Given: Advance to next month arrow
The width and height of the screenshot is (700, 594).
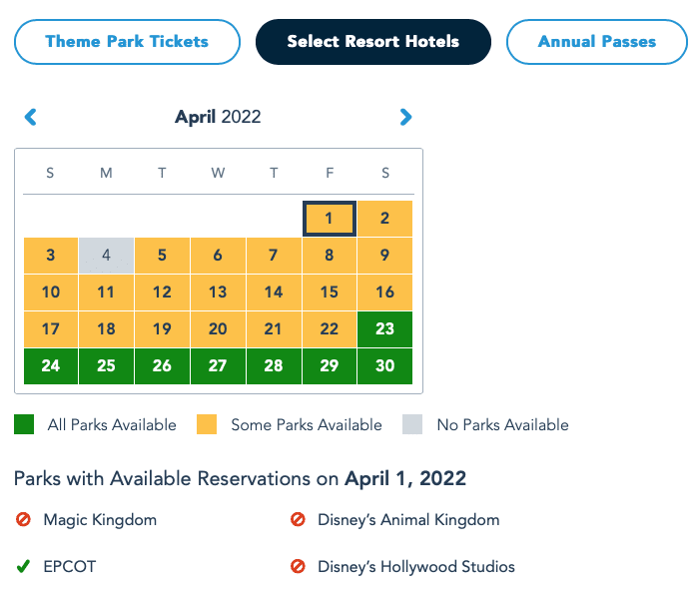Looking at the screenshot, I should tap(405, 118).
